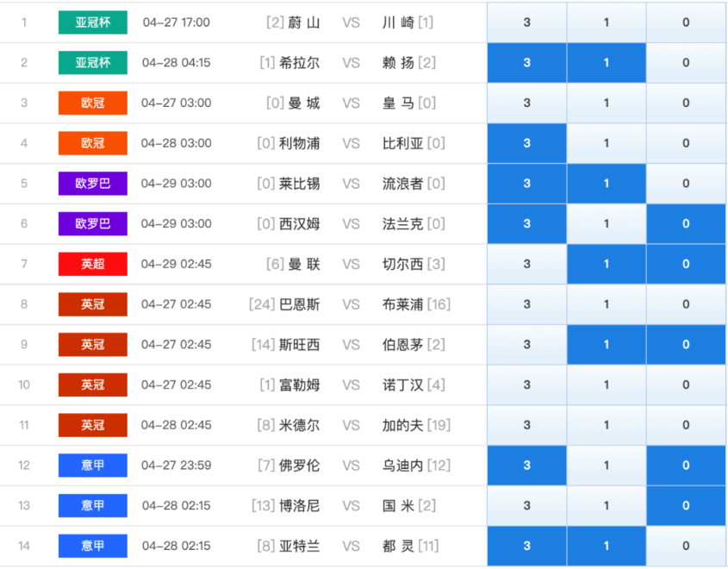Select win (3) for 米德尔 vs 加的夫

click(x=527, y=425)
